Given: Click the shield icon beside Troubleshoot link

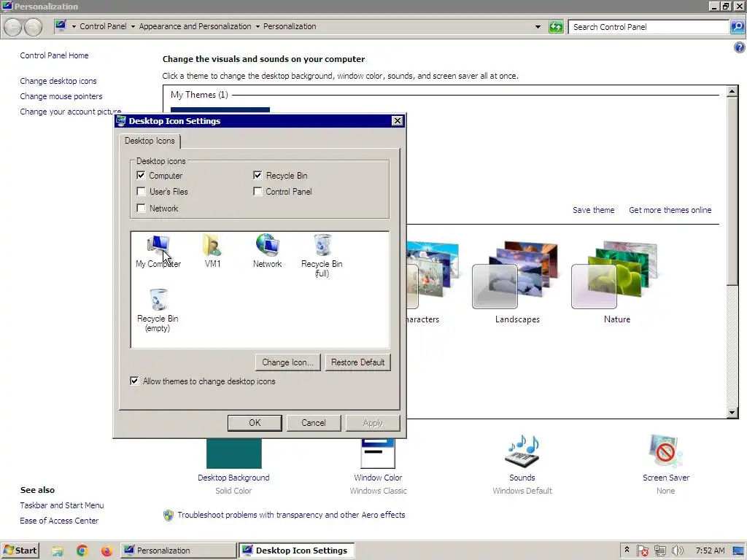Looking at the screenshot, I should click(x=169, y=516).
